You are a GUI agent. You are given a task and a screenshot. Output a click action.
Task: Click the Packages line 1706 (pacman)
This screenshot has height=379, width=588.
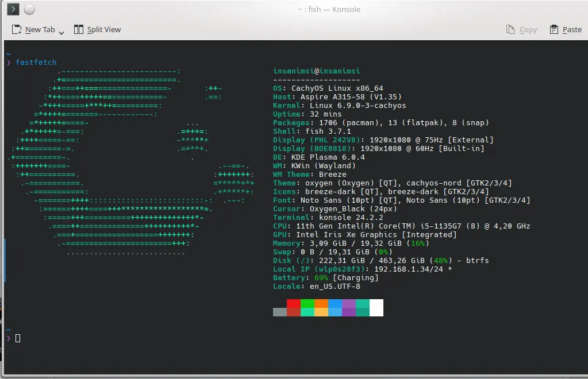point(381,122)
